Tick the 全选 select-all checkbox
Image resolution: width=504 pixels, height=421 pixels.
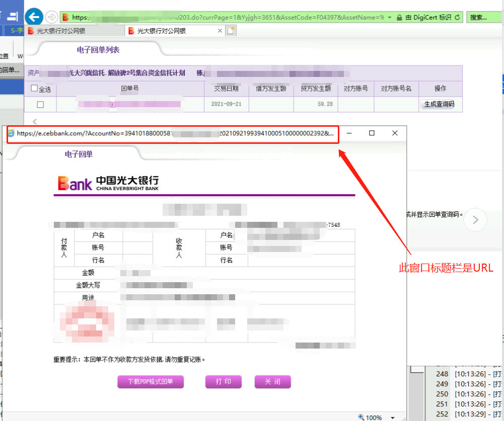tap(34, 89)
